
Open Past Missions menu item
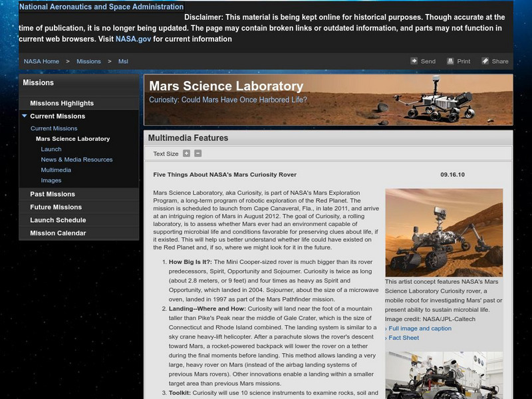click(78, 194)
